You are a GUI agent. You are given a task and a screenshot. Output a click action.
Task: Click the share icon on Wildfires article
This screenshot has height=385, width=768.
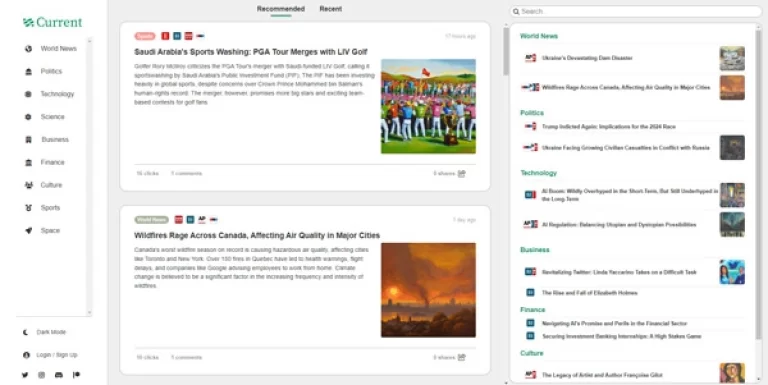point(461,357)
